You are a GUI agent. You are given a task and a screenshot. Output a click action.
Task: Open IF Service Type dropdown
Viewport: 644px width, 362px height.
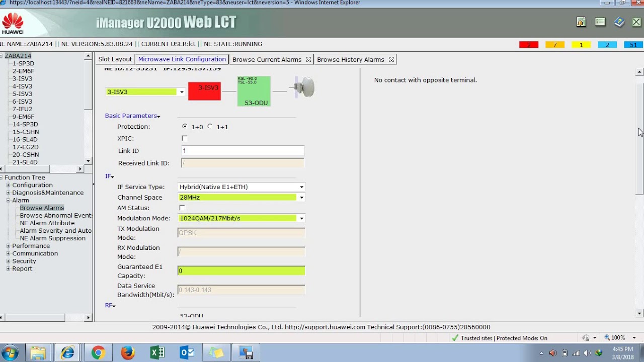[301, 187]
